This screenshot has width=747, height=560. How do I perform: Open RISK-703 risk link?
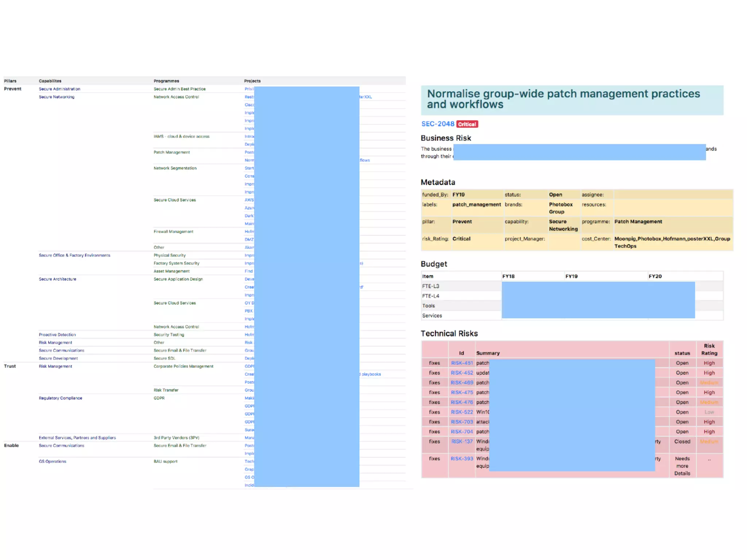[461, 422]
